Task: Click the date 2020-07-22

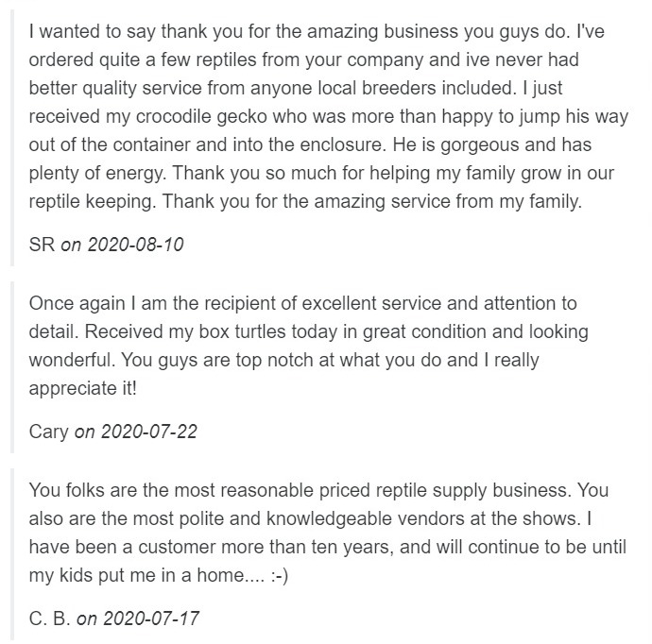Action: pyautogui.click(x=149, y=432)
